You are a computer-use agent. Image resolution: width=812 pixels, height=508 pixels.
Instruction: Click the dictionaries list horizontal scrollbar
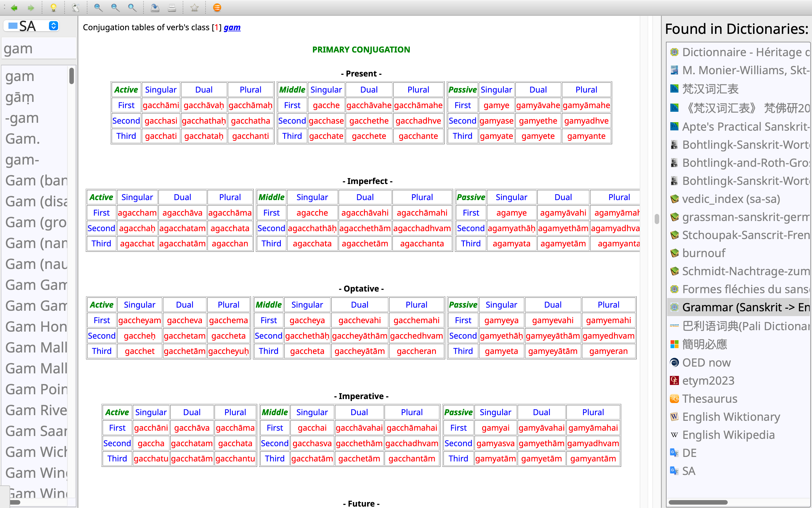click(698, 503)
